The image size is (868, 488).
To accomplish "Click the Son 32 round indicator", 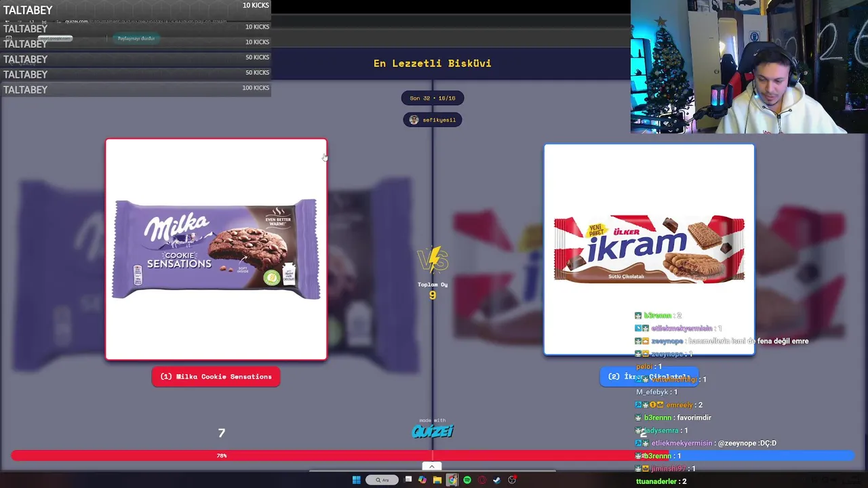I will point(433,98).
